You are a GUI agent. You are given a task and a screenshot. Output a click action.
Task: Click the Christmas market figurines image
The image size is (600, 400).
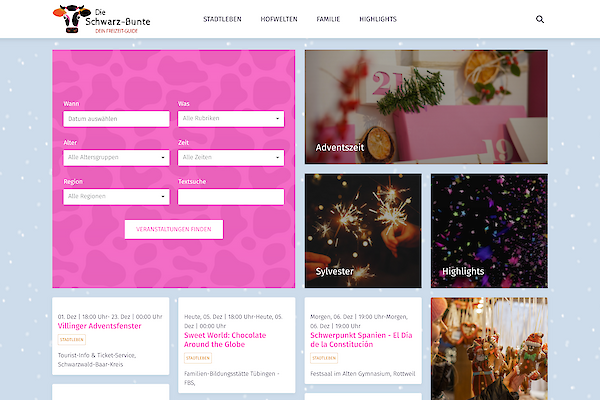tap(489, 348)
